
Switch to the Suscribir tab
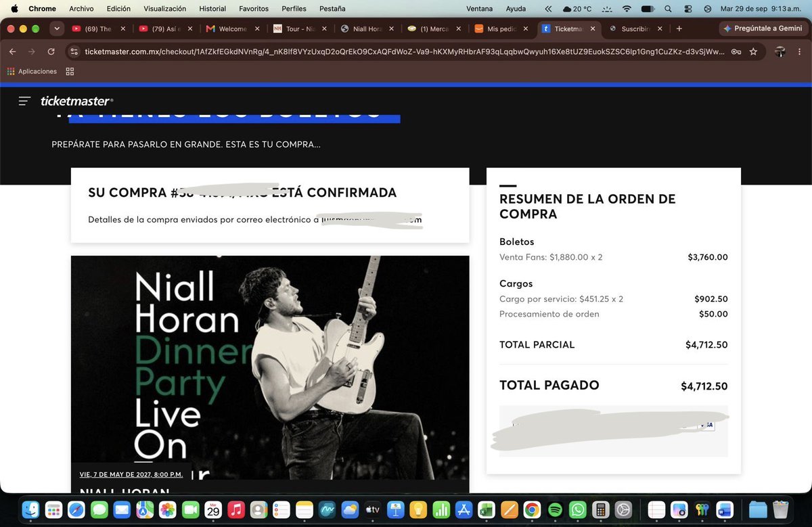click(x=637, y=29)
